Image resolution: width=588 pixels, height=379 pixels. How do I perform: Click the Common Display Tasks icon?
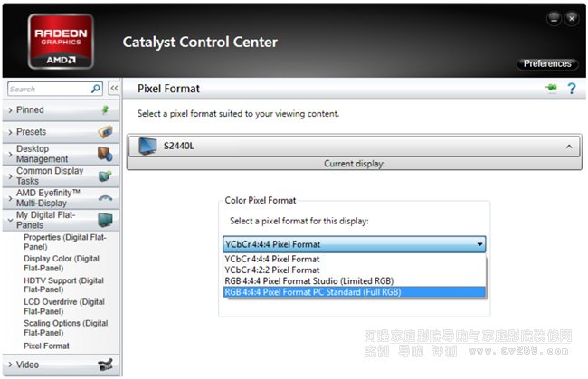coord(105,175)
